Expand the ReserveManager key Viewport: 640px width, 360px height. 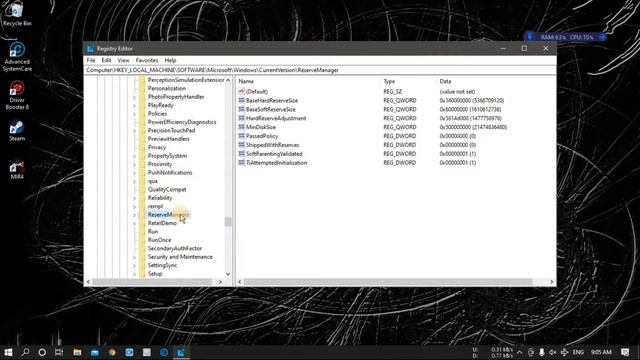(134, 215)
